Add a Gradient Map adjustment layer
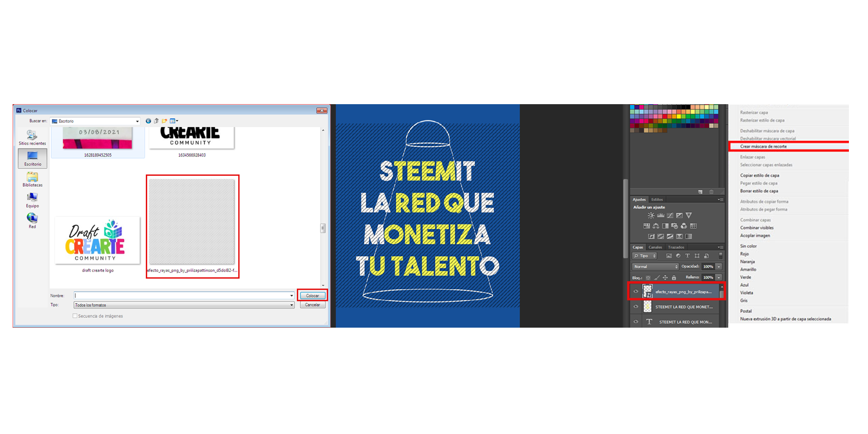This screenshot has width=868, height=434. (x=689, y=237)
